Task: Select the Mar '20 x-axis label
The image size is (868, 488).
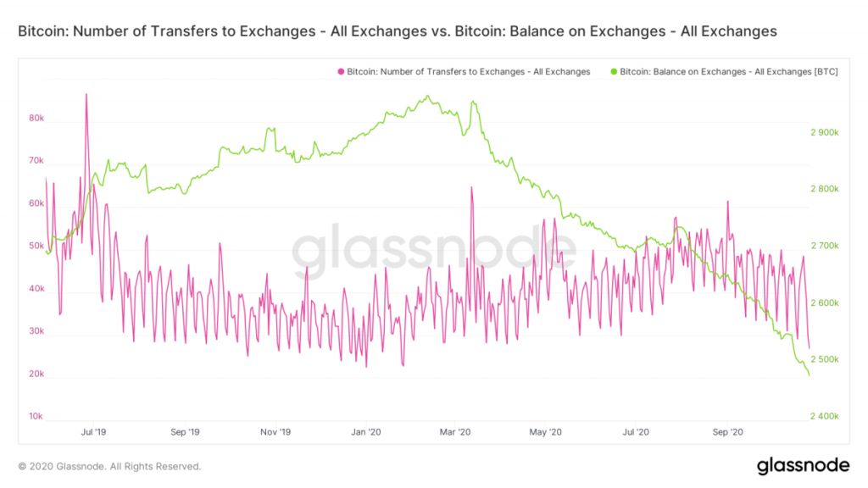Action: pyautogui.click(x=456, y=432)
